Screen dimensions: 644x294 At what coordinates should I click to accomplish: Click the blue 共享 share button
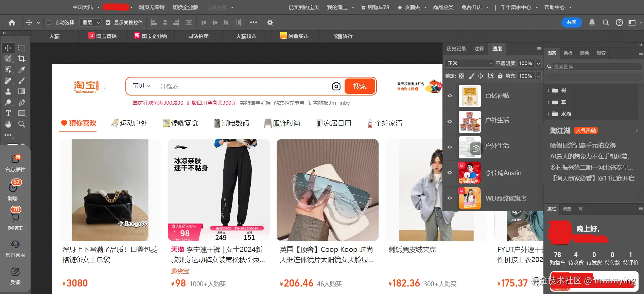point(572,22)
